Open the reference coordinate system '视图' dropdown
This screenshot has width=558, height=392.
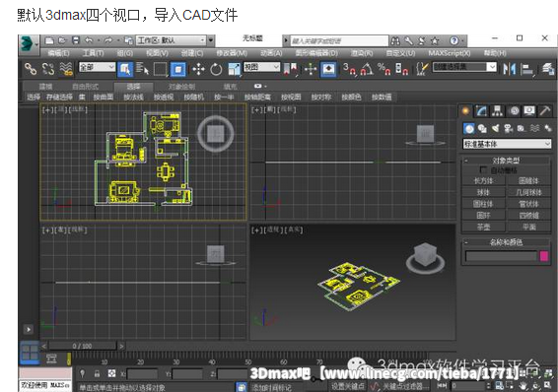point(261,67)
